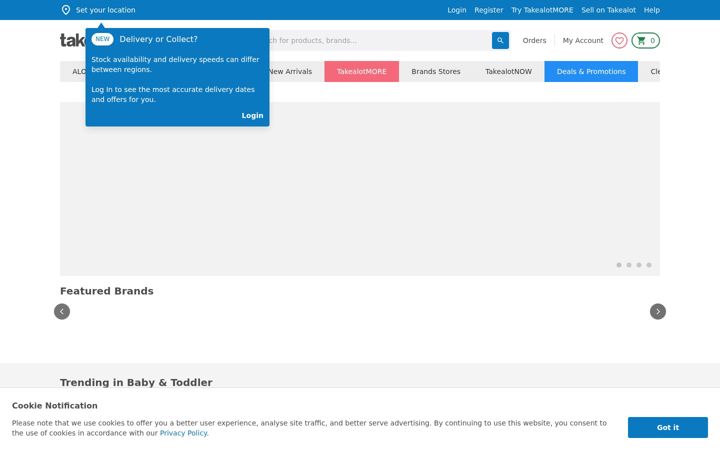Select New Arrivals tab

click(290, 72)
